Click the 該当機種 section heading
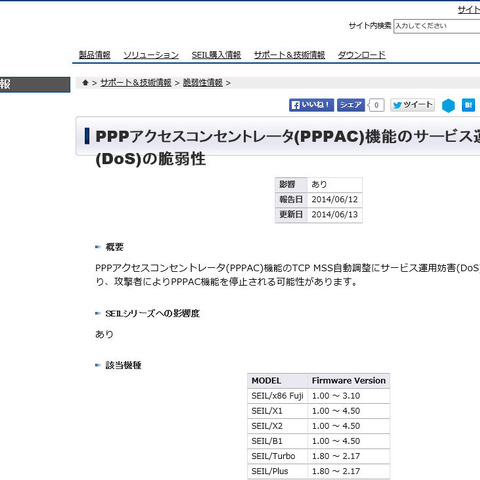This screenshot has height=480, width=480. pyautogui.click(x=123, y=365)
